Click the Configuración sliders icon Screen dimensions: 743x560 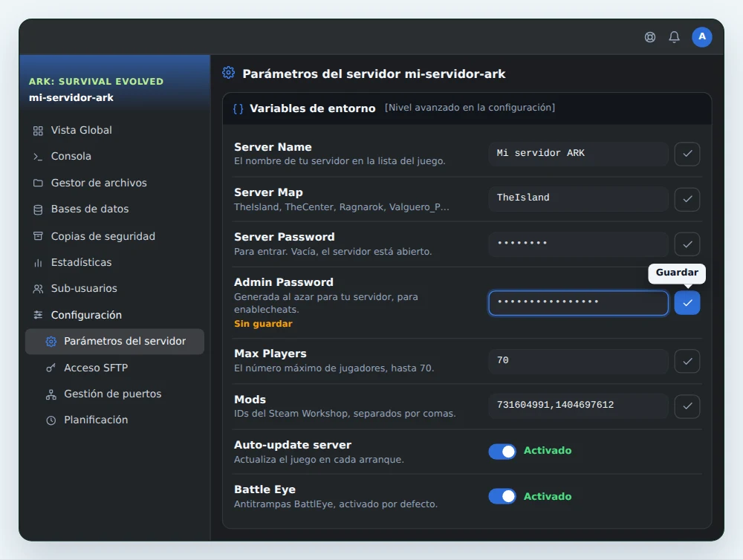pyautogui.click(x=38, y=315)
